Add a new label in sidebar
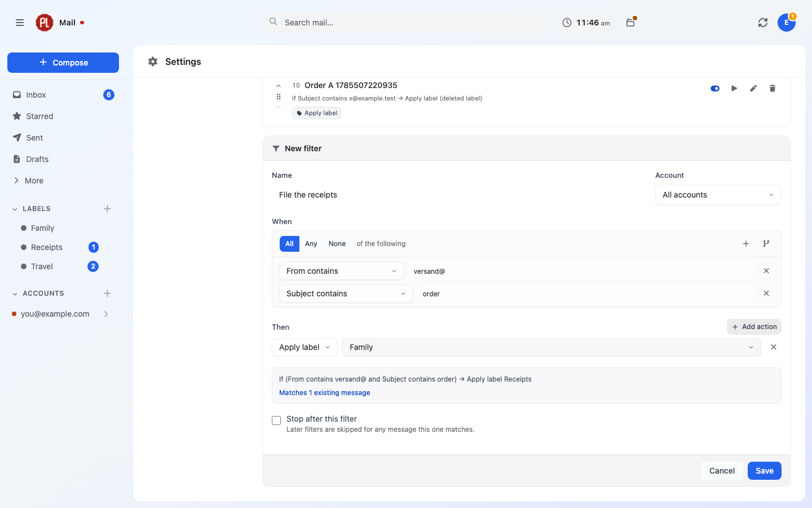812x508 pixels. [x=107, y=209]
